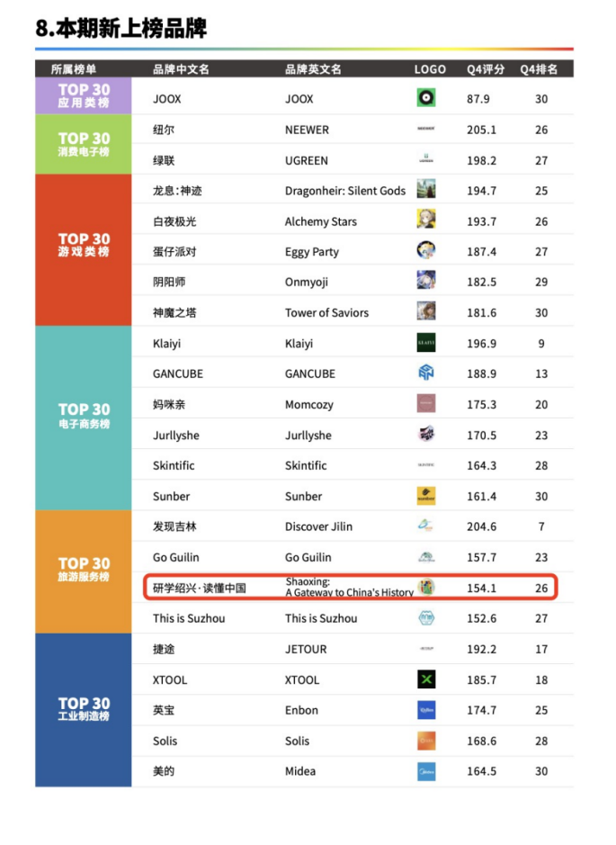
Task: Click the orange TOP 30 旅游服务榜 block
Action: tap(84, 571)
